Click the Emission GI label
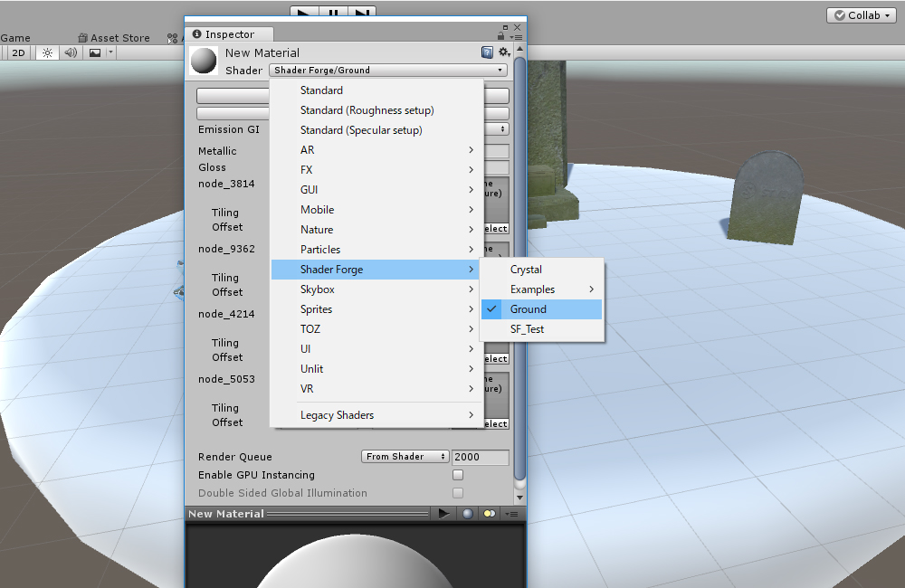 click(229, 130)
